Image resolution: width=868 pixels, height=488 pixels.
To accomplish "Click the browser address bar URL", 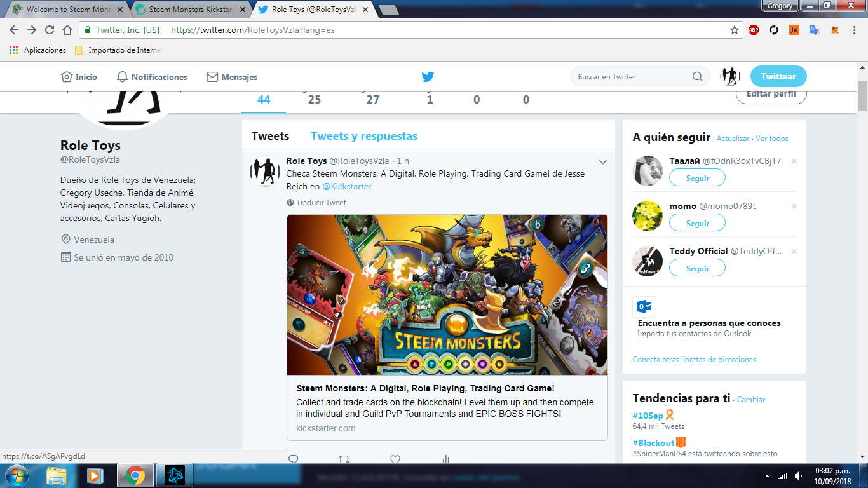I will [253, 30].
